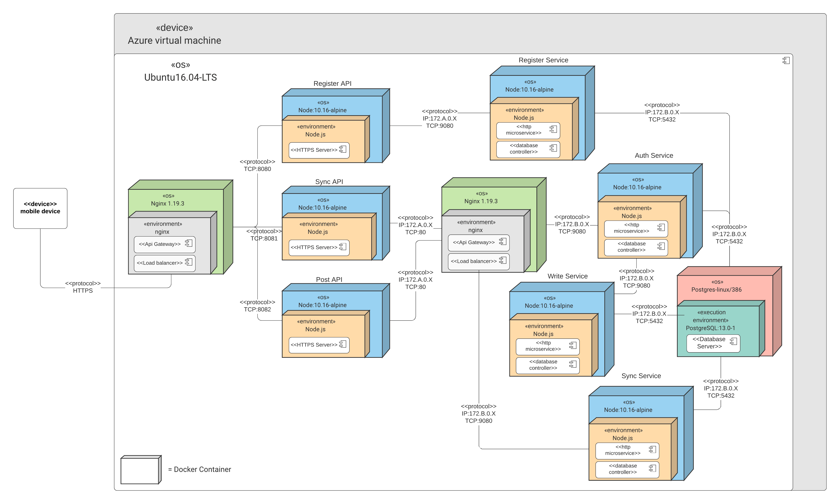Click component icon on left nginx Load balancer
Screen dimensions: 840x504
pyautogui.click(x=188, y=262)
